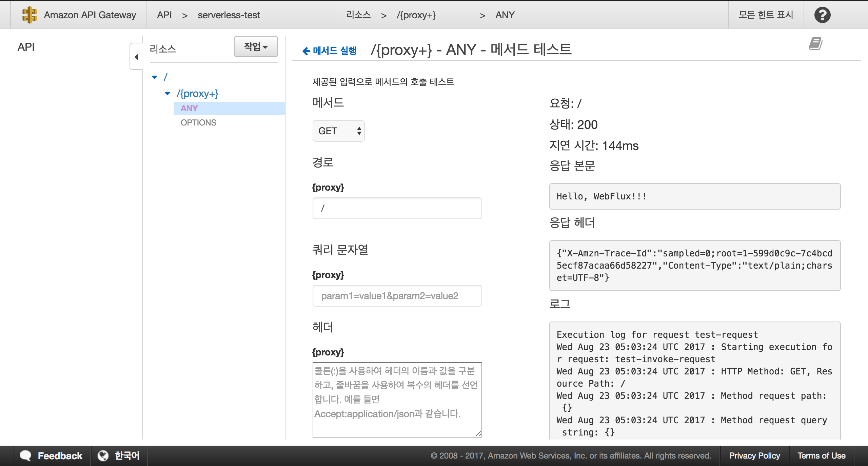Click the query string input field
The height and width of the screenshot is (466, 868).
click(397, 296)
